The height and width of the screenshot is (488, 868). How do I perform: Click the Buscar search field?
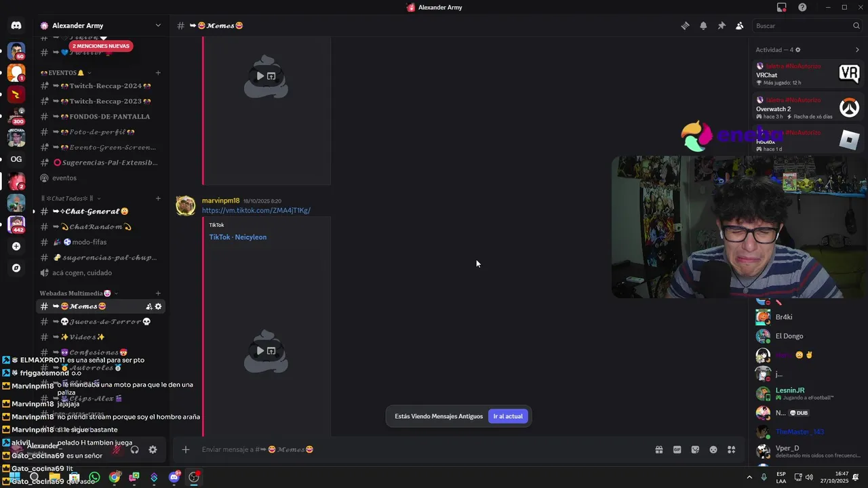click(807, 26)
